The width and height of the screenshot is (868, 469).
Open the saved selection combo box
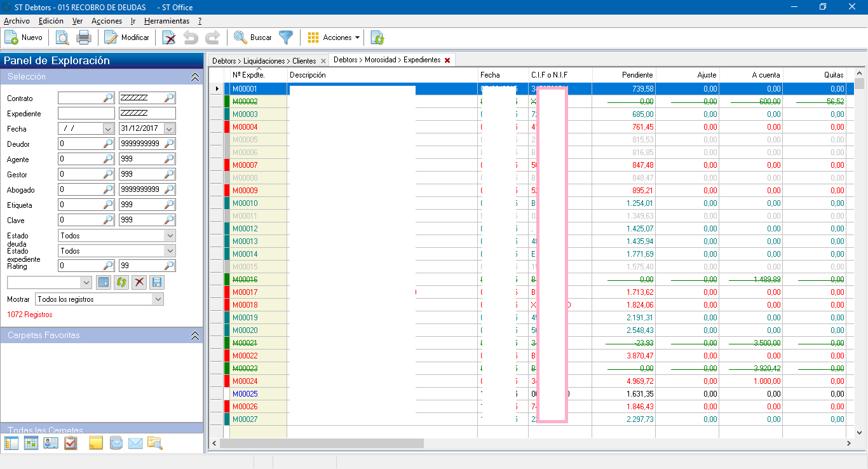click(x=50, y=282)
